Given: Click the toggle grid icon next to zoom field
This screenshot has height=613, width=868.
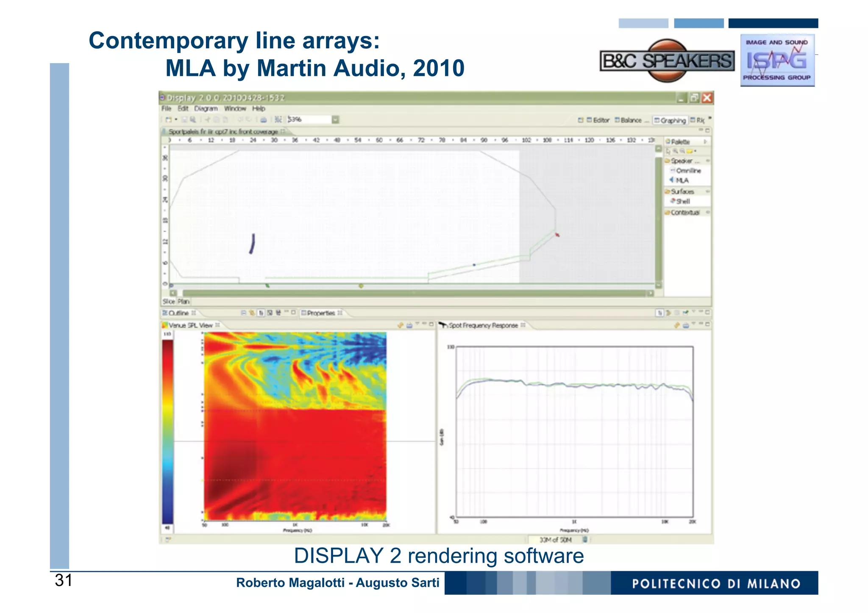Looking at the screenshot, I should click(278, 120).
